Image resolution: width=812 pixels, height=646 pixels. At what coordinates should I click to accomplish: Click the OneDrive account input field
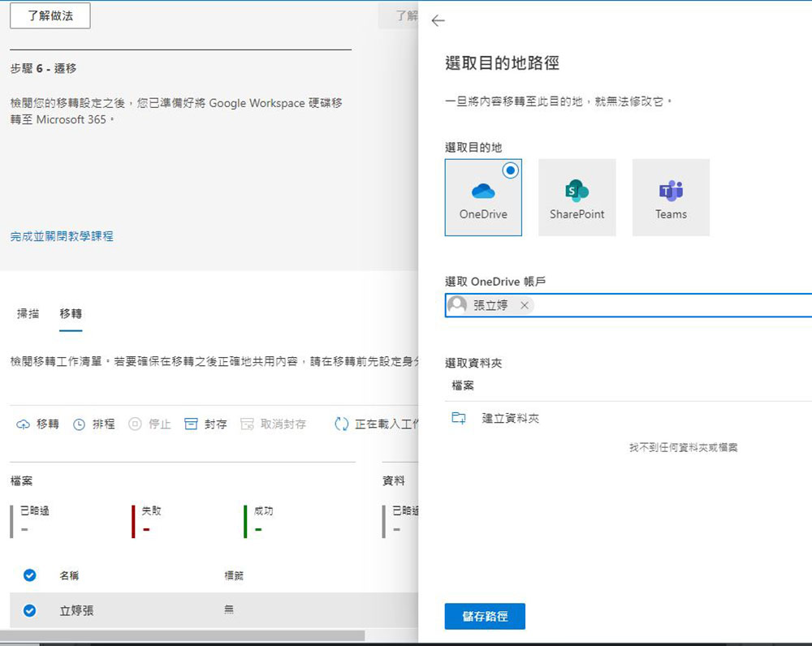[666, 305]
